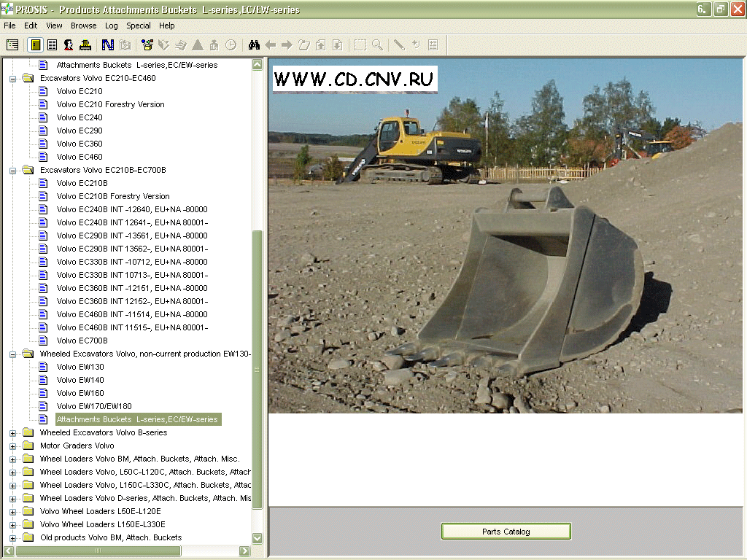Click the page down arrow icon
Image resolution: width=747 pixels, height=560 pixels.
coord(337,45)
